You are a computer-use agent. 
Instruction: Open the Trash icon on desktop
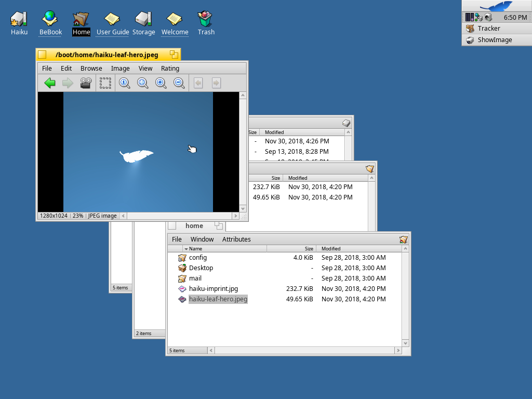tap(206, 23)
